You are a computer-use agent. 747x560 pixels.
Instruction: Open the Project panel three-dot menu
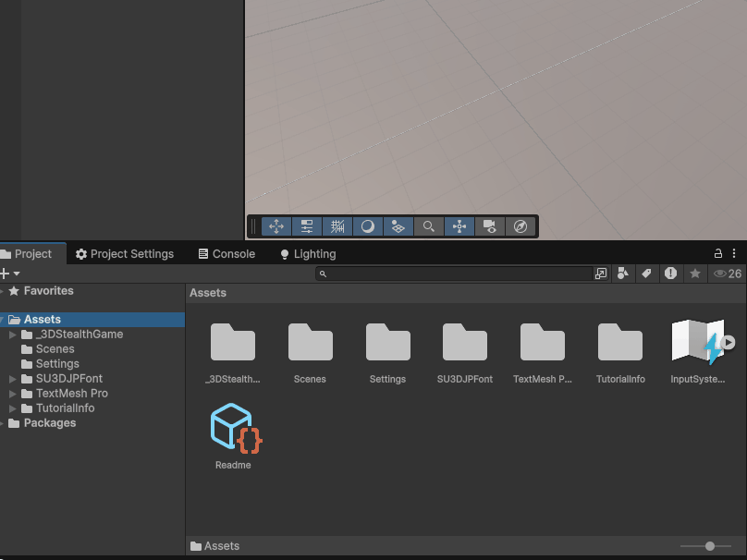click(x=735, y=253)
